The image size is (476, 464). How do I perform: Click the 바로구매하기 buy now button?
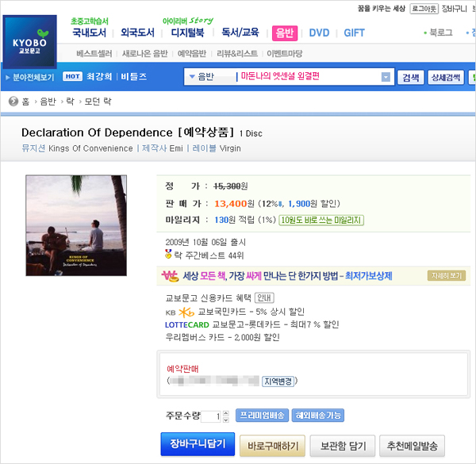pyautogui.click(x=273, y=446)
